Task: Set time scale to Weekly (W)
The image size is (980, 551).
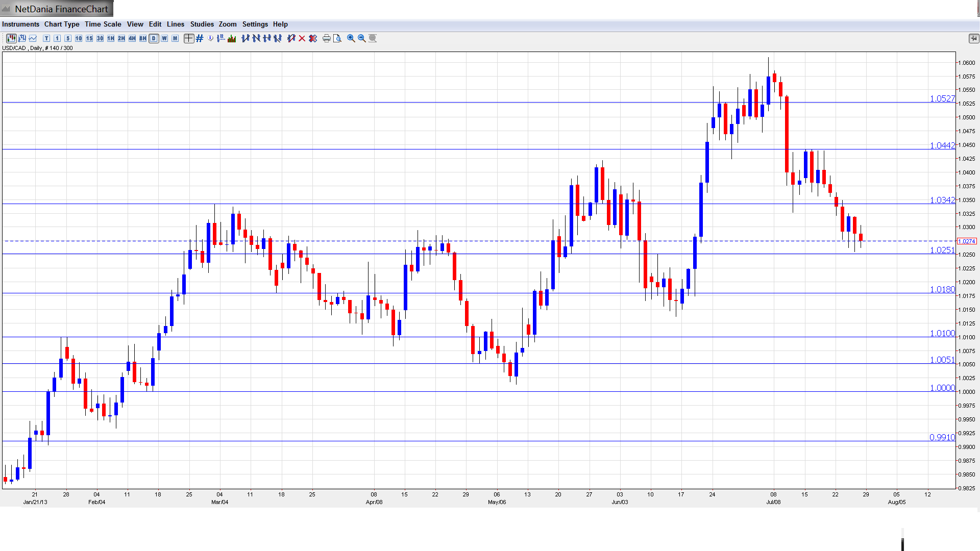Action: (x=164, y=38)
